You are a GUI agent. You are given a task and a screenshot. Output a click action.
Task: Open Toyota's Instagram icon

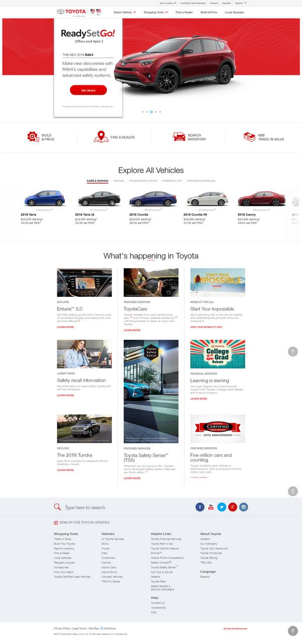point(244,507)
